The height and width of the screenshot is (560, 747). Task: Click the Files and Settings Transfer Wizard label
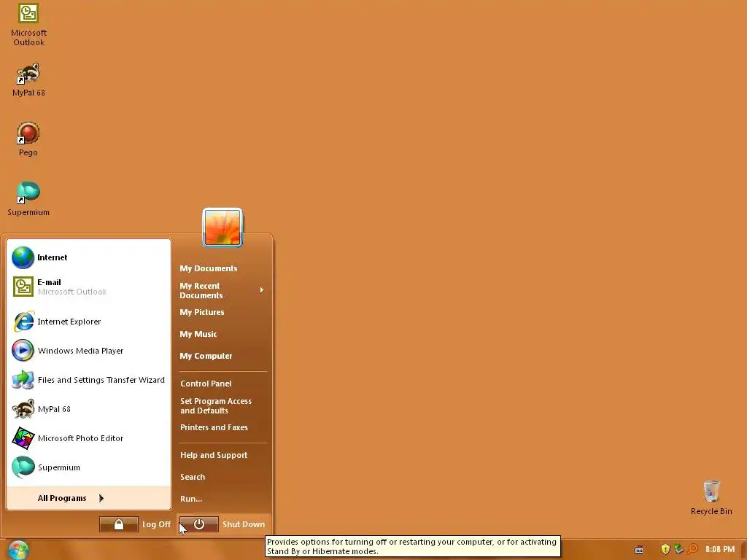(x=101, y=380)
